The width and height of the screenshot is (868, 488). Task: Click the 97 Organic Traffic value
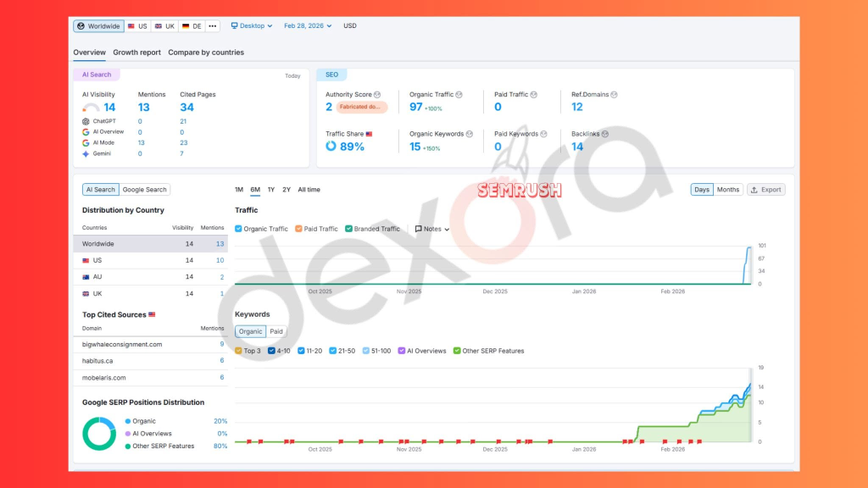(415, 107)
